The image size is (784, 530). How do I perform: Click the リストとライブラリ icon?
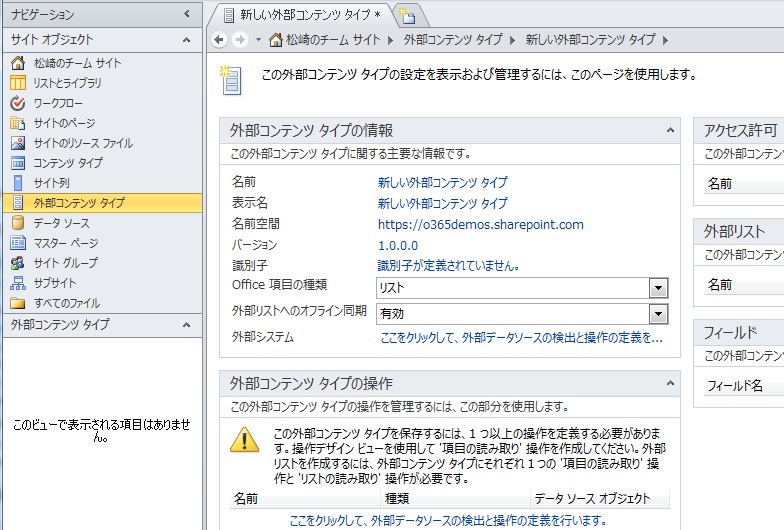click(x=18, y=83)
